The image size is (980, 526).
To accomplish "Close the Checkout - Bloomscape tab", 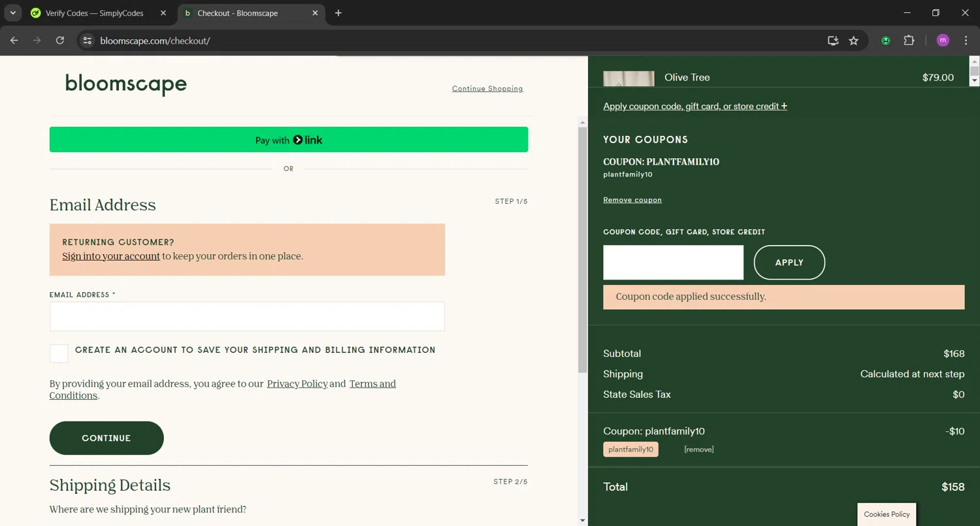I will tap(315, 13).
